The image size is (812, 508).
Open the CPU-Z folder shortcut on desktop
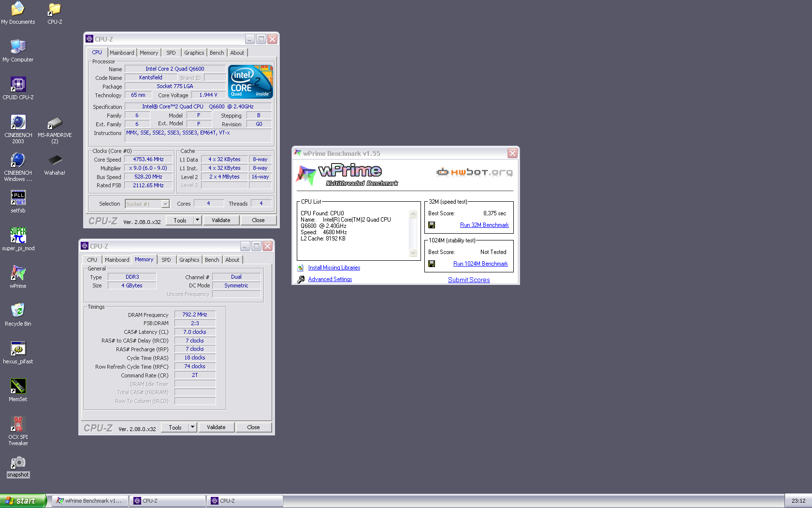[55, 13]
